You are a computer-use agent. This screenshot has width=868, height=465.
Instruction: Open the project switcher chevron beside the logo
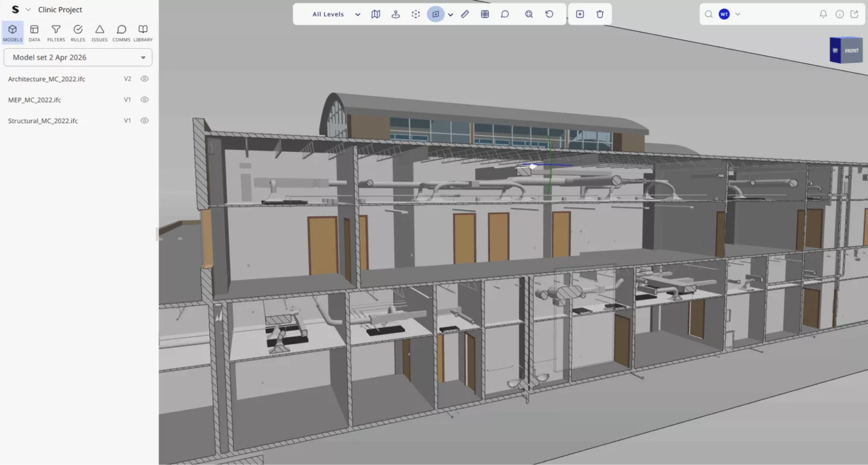[28, 10]
